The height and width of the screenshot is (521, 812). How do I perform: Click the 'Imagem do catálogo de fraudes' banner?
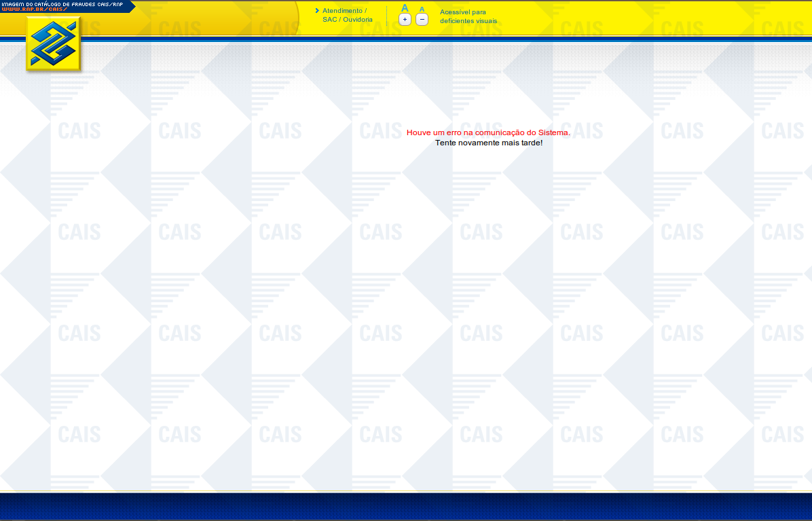pos(62,4)
